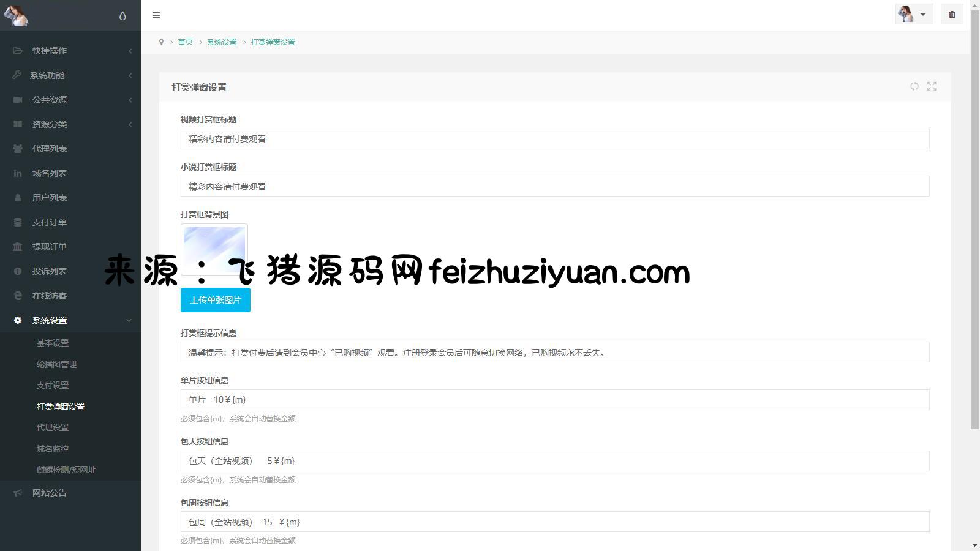The width and height of the screenshot is (980, 551).
Task: Click the fullscreen expand panel icon
Action: coord(932,86)
